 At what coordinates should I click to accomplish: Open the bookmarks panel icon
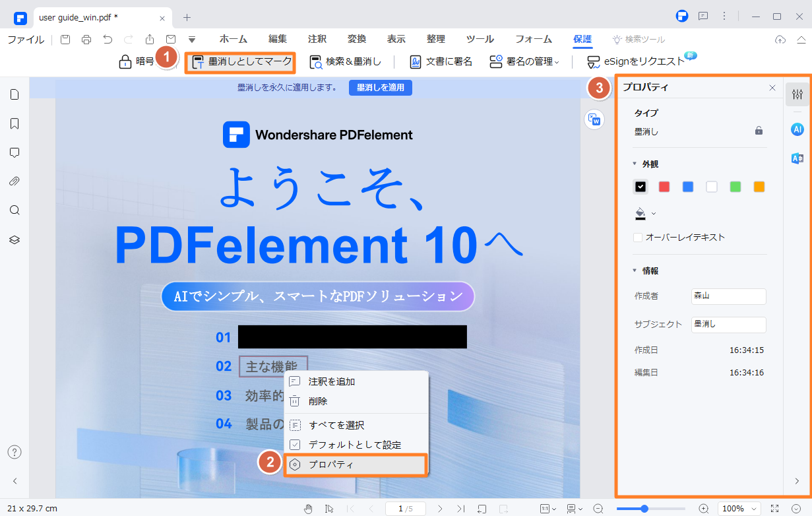(x=15, y=123)
